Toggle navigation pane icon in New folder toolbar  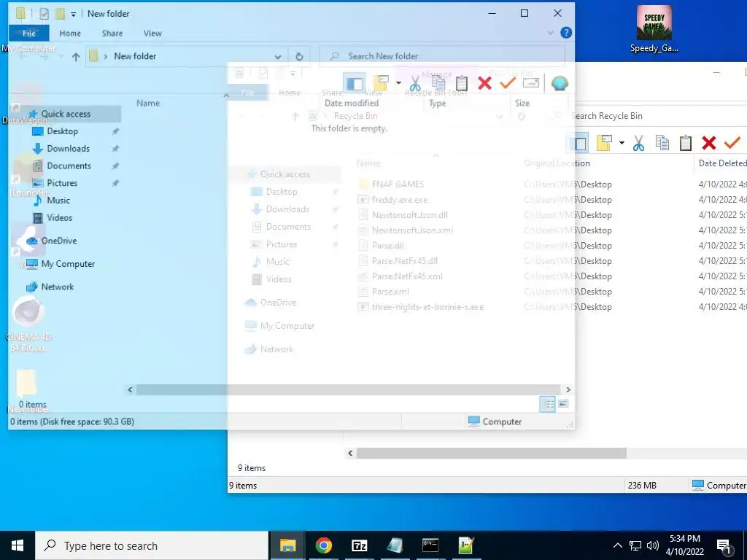pos(354,83)
